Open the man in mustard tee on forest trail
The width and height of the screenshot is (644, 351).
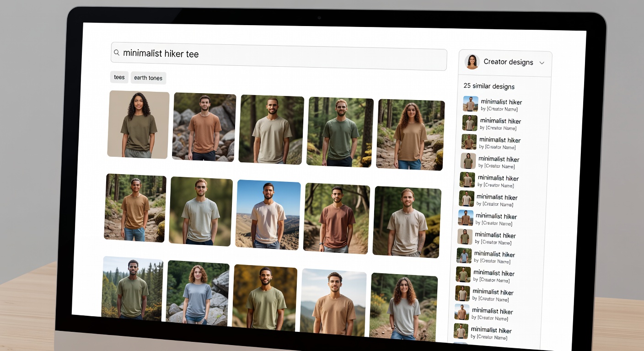click(x=135, y=208)
